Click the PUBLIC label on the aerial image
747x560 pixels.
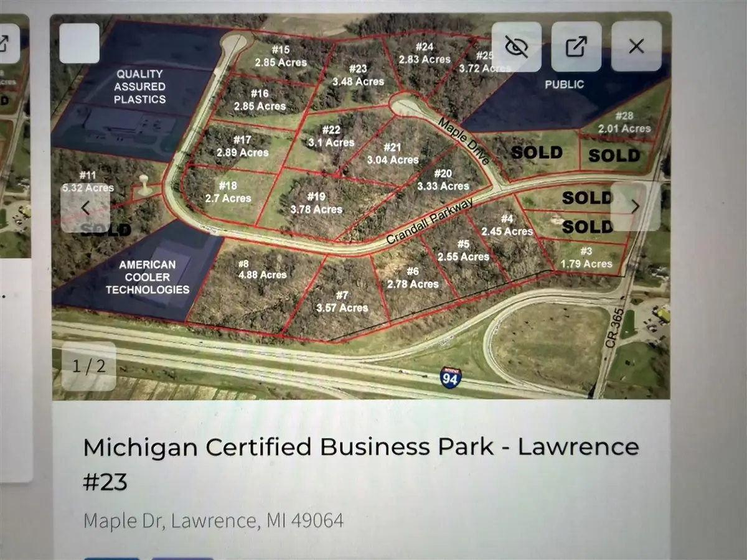[565, 84]
